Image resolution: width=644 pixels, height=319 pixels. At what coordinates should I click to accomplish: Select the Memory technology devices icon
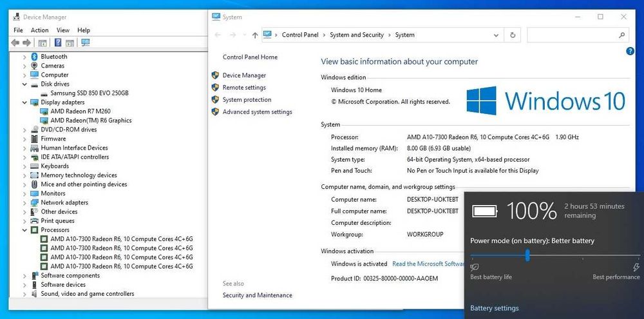(x=35, y=175)
